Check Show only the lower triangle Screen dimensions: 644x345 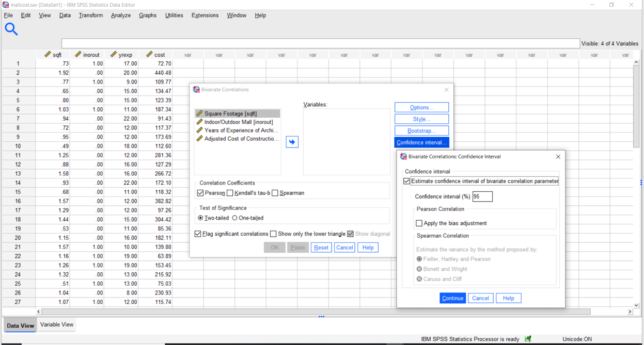point(273,234)
